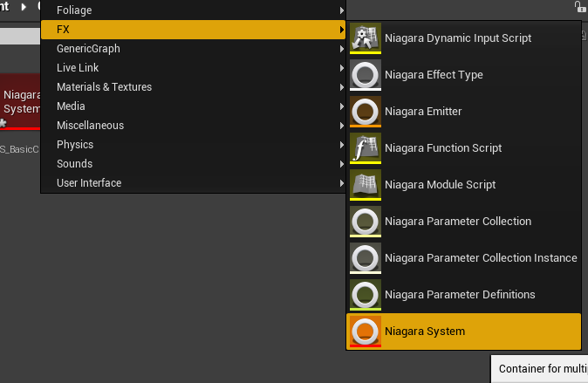Viewport: 588px width, 383px height.
Task: Expand the User Interface submenu arrow
Action: 342,183
